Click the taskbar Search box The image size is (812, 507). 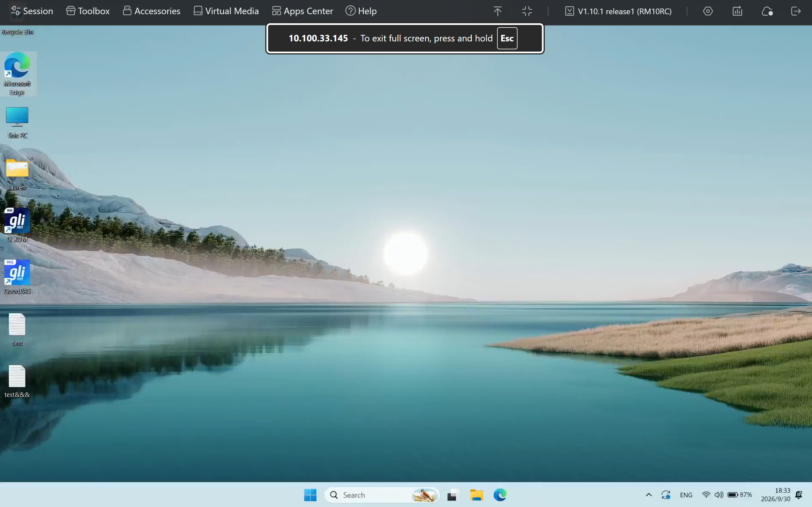[x=382, y=495]
